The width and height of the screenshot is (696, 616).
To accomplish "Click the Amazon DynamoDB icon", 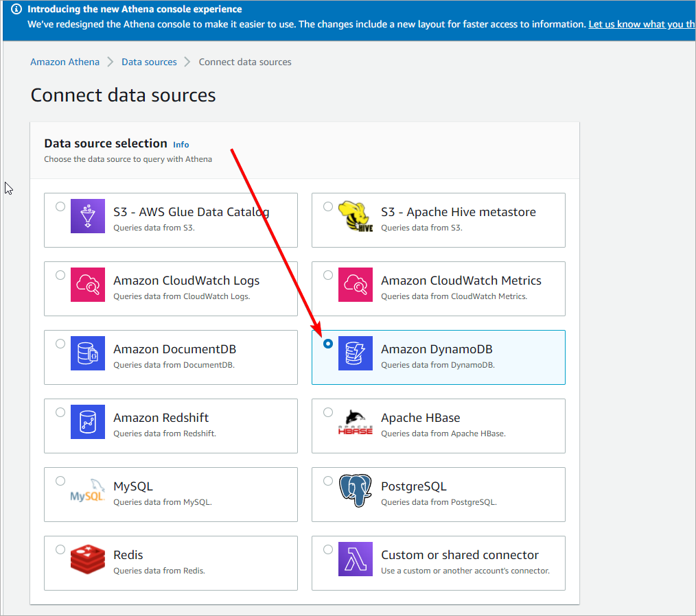I will 355,353.
